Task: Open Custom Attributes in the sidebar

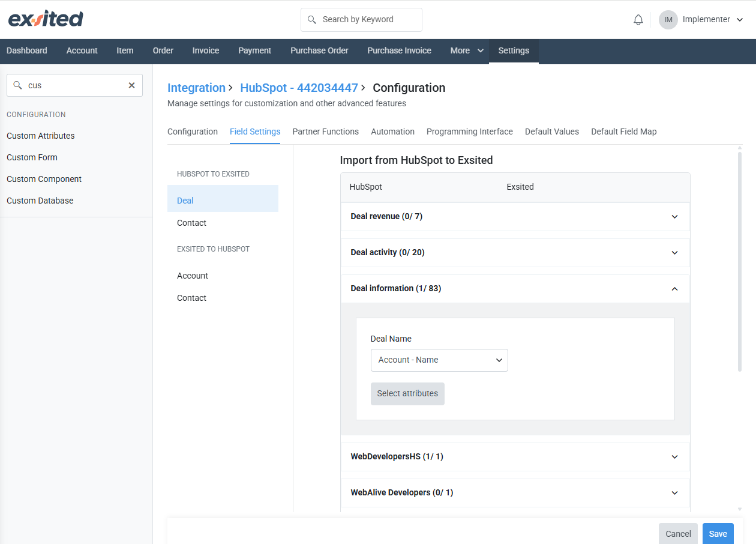Action: pyautogui.click(x=41, y=136)
